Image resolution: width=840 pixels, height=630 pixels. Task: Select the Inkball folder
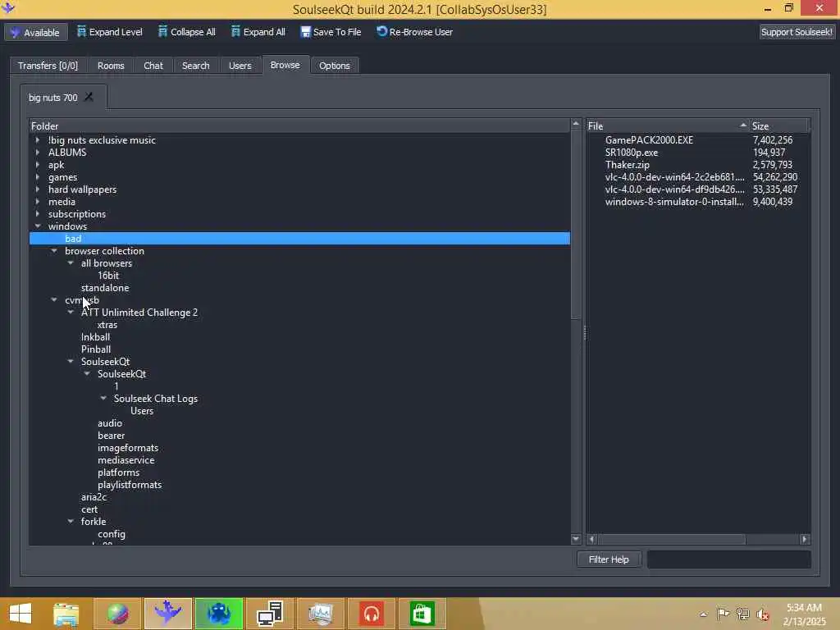95,337
